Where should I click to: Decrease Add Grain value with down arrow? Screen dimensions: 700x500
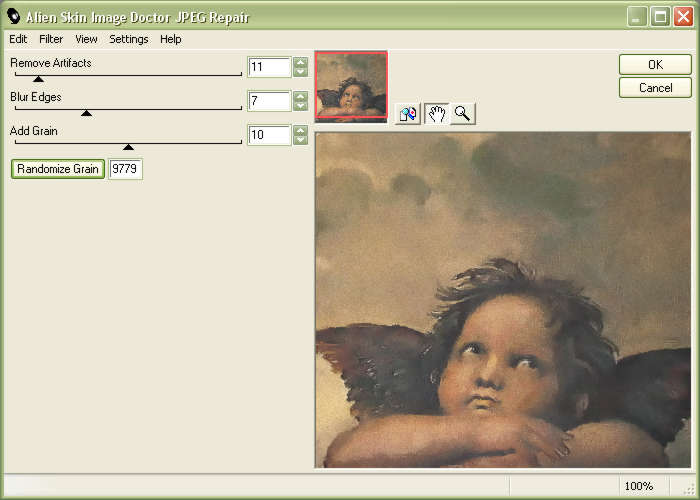click(x=301, y=140)
